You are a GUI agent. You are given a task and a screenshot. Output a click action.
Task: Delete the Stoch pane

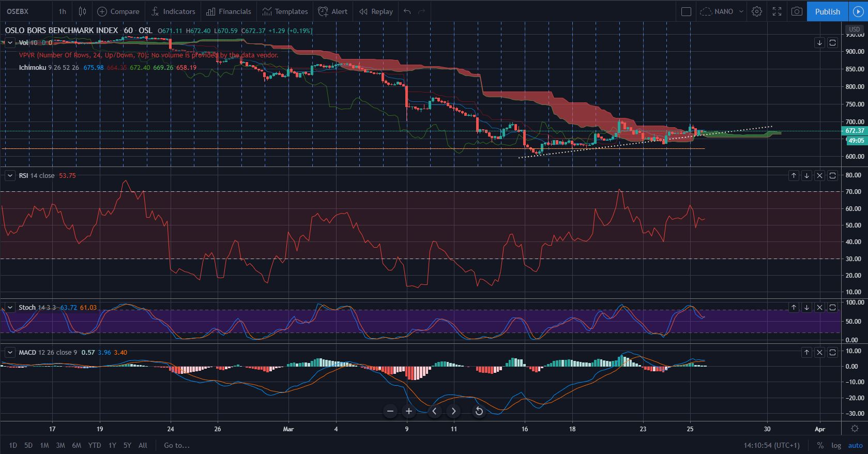(819, 308)
